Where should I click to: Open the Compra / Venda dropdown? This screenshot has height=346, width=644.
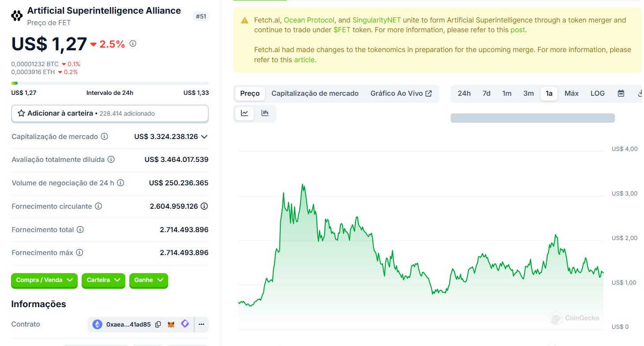(x=44, y=280)
